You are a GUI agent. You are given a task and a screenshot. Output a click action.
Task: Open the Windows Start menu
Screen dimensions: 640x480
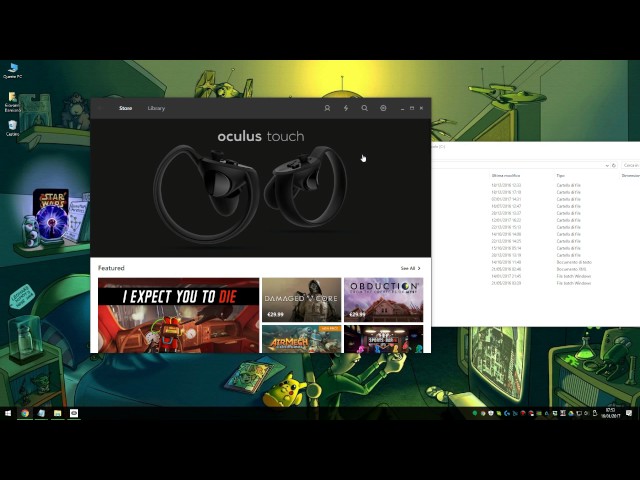(x=8, y=413)
